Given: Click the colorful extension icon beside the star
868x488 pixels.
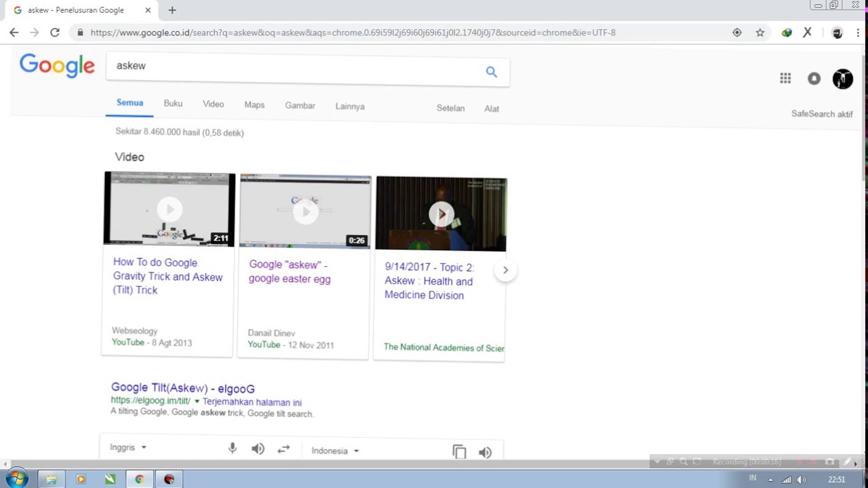Looking at the screenshot, I should pos(787,33).
